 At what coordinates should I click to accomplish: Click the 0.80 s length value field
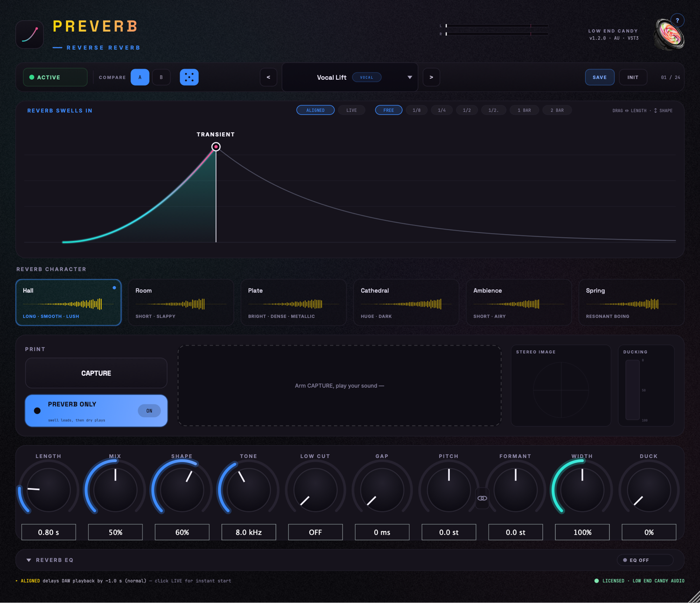coord(49,532)
